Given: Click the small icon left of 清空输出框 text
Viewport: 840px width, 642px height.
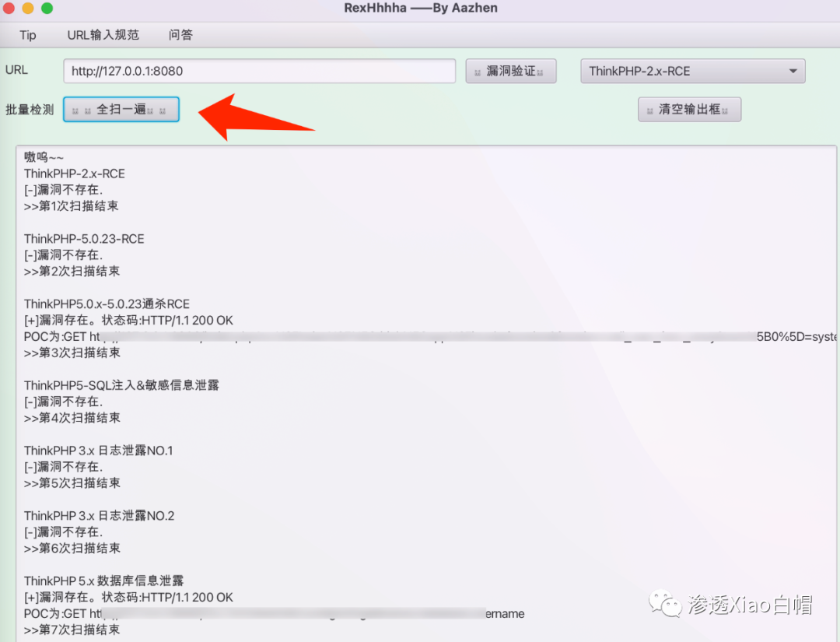Looking at the screenshot, I should pyautogui.click(x=649, y=111).
